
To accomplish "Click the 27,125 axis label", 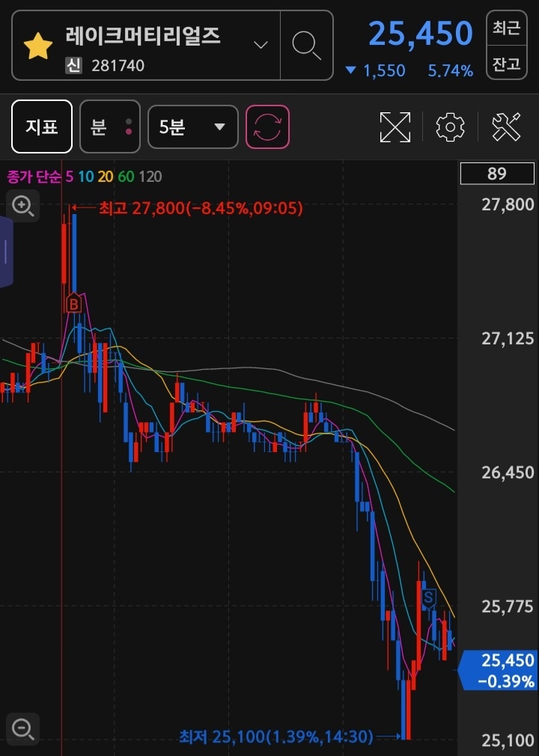I will tap(508, 339).
